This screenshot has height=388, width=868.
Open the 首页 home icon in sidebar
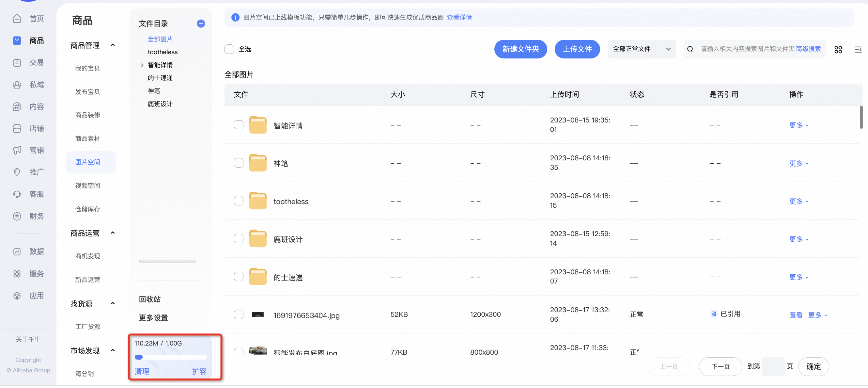pos(17,19)
